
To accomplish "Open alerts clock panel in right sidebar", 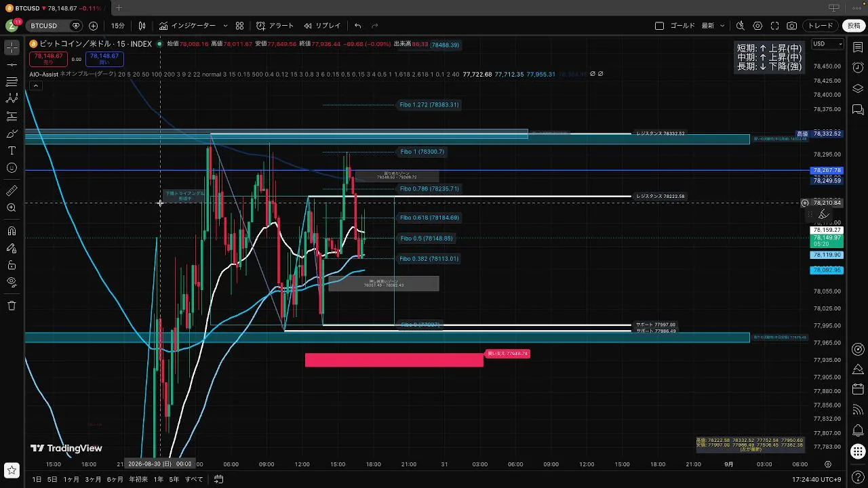I will (x=858, y=68).
